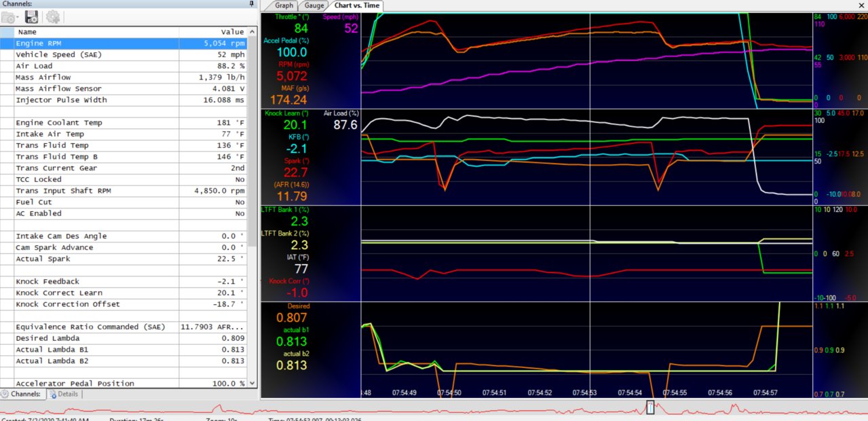The height and width of the screenshot is (421, 868).
Task: Click the 07:54:53 time axis label
Action: 584,392
